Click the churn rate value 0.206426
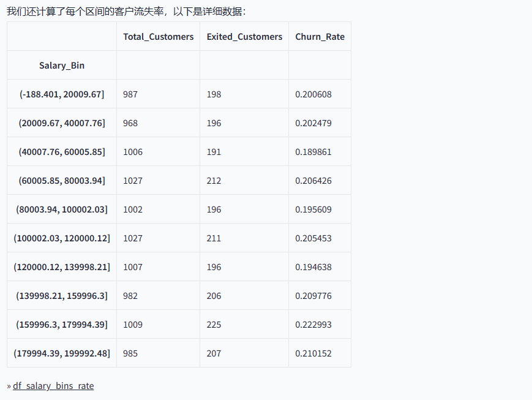This screenshot has width=532, height=400. 313,181
